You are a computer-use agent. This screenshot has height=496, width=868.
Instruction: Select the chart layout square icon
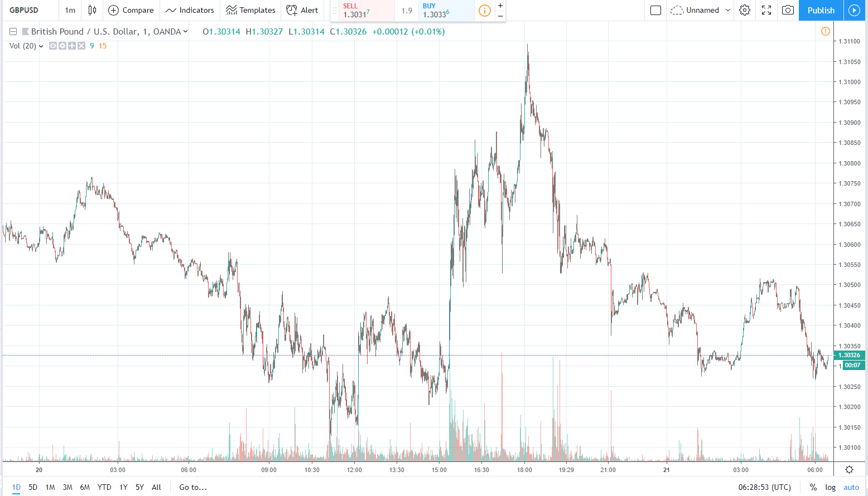[656, 10]
